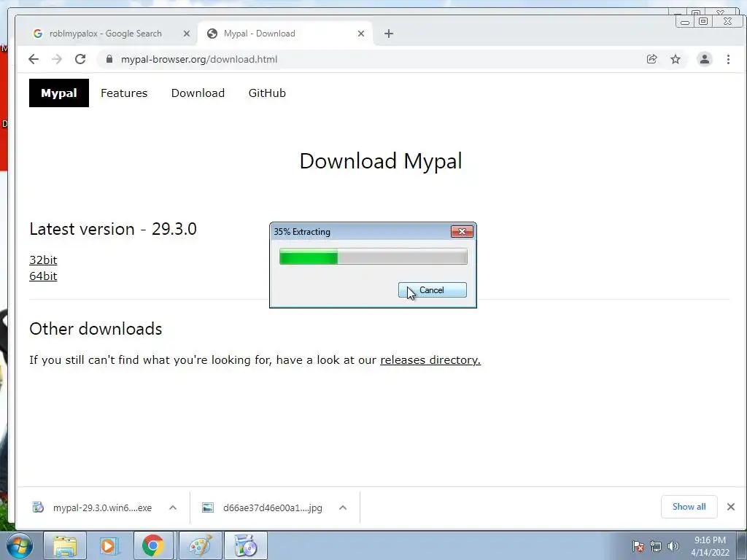The width and height of the screenshot is (747, 560).
Task: Click the Latest version - 29.3.0 text
Action: click(113, 229)
